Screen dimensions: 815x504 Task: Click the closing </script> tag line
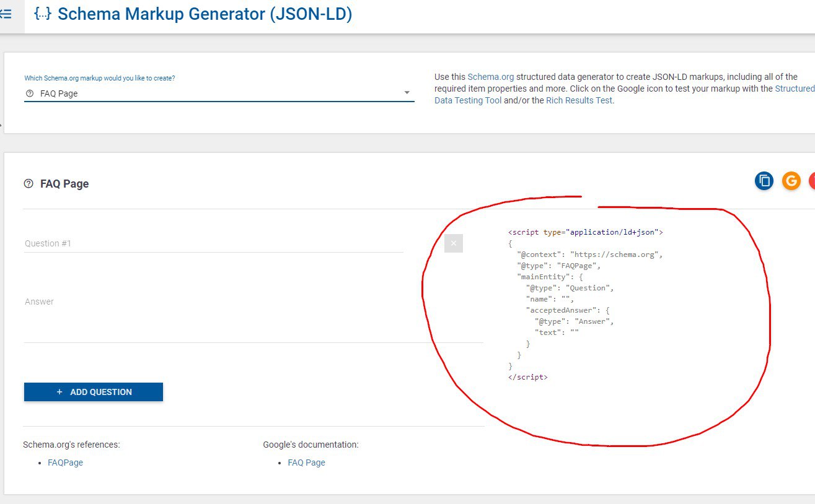(528, 377)
